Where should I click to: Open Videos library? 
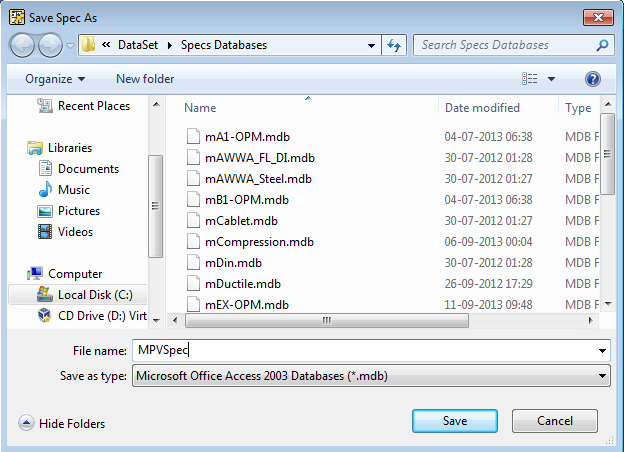tap(75, 232)
